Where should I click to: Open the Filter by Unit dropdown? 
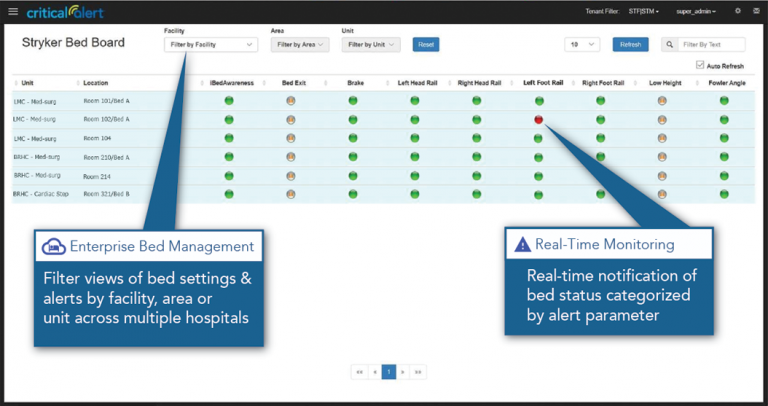point(371,45)
